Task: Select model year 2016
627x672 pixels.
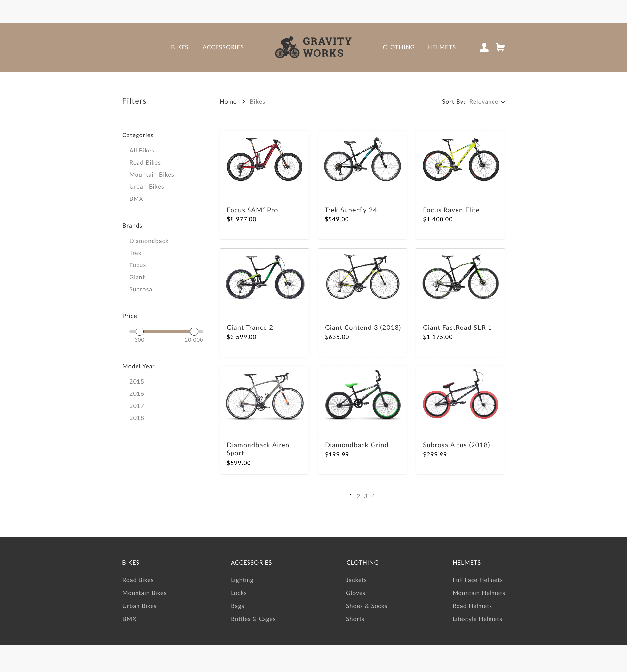Action: tap(137, 394)
